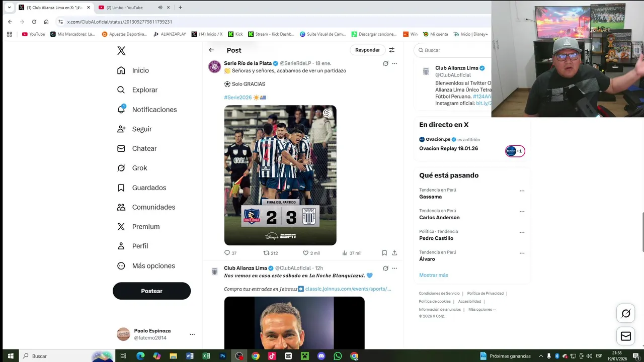The image size is (644, 362).
Task: Close the Club Alianza Lima tab
Action: pos(89,8)
